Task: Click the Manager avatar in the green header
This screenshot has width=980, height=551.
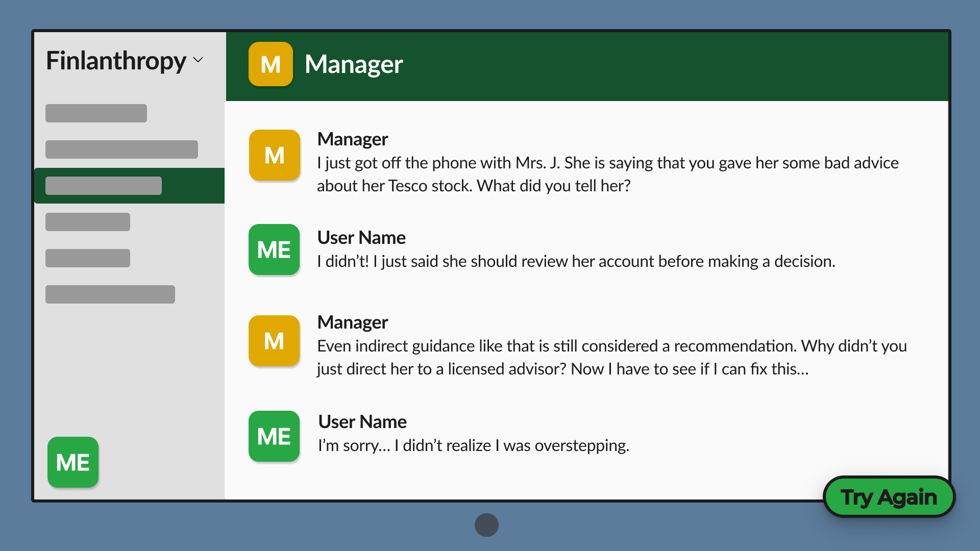Action: coord(271,64)
